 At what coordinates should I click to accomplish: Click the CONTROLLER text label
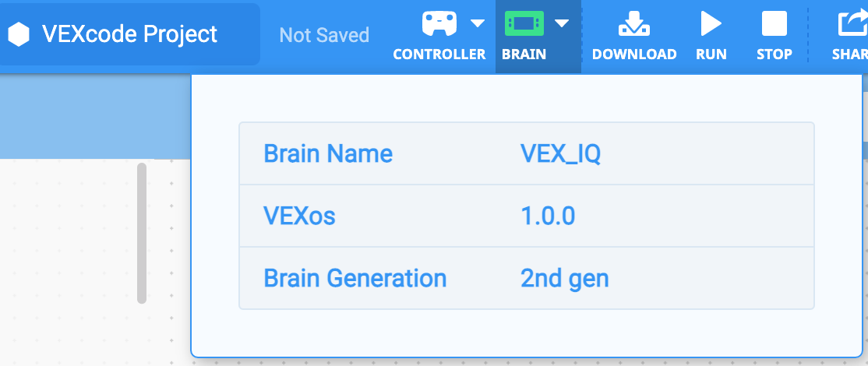(439, 55)
